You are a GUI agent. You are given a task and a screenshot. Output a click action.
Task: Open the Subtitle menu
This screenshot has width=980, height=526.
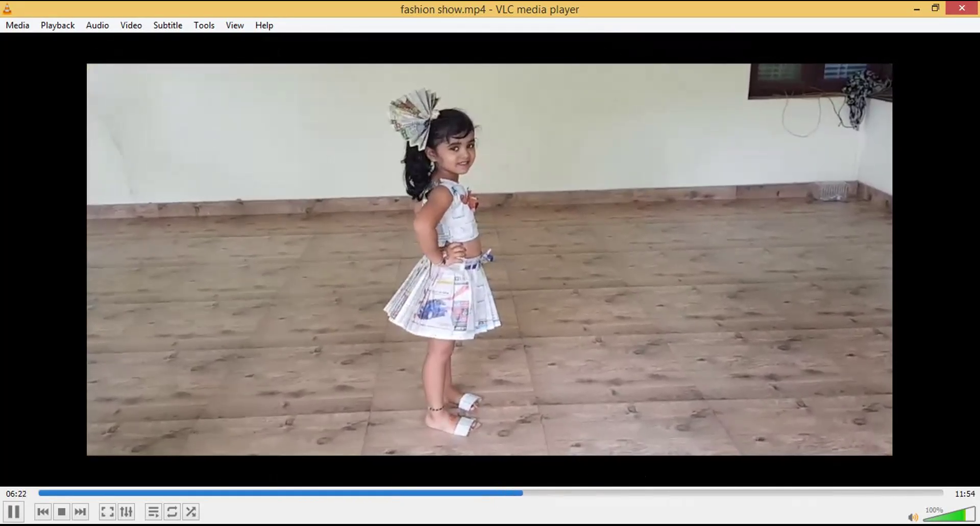pyautogui.click(x=168, y=25)
